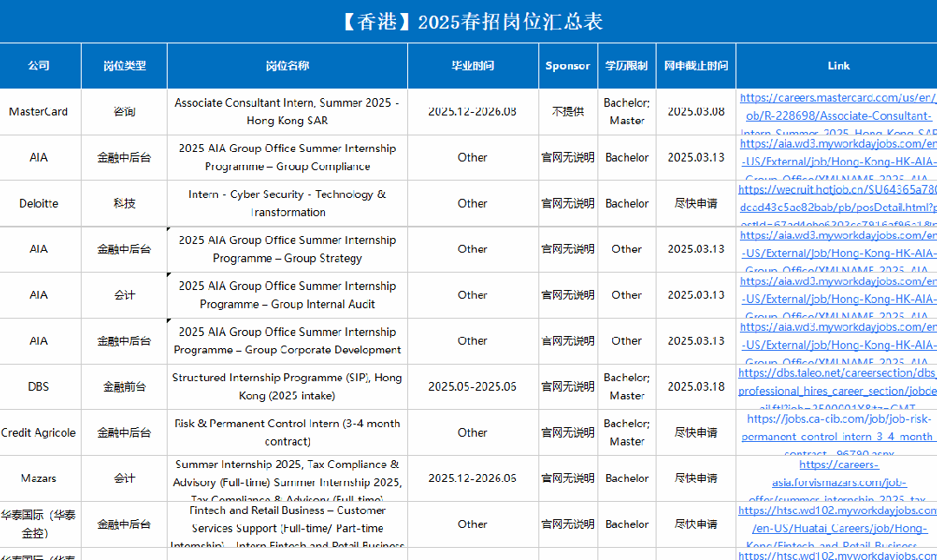Select Associate Consultant Intern, Summer 2025 cell
937x560 pixels.
[287, 112]
